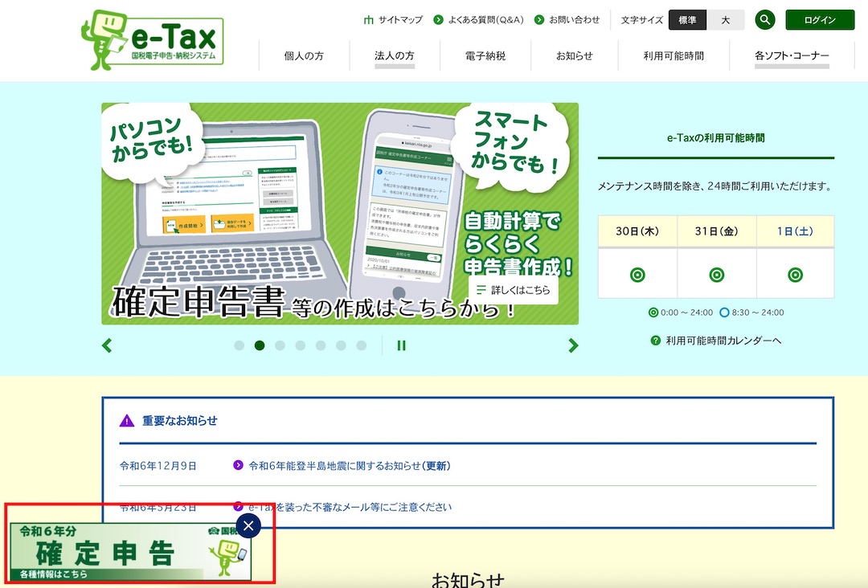Open the 各ソフト・コーナー menu
This screenshot has height=588, width=868.
792,55
